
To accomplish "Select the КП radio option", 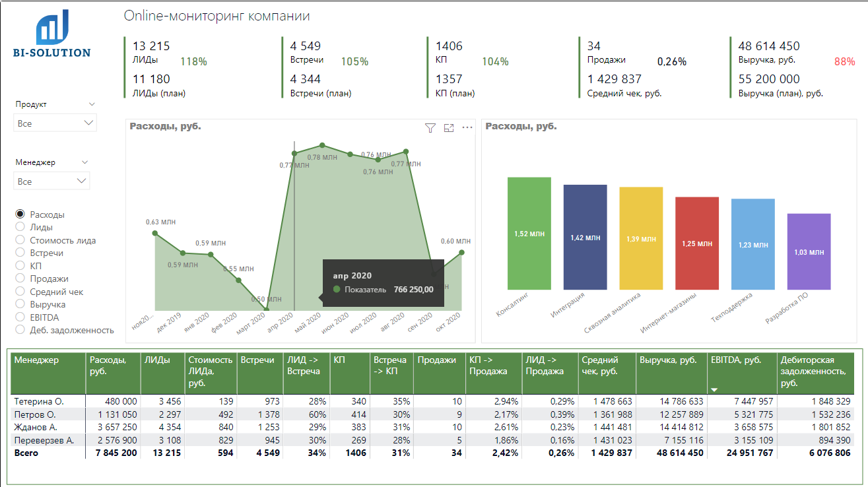I will point(20,266).
